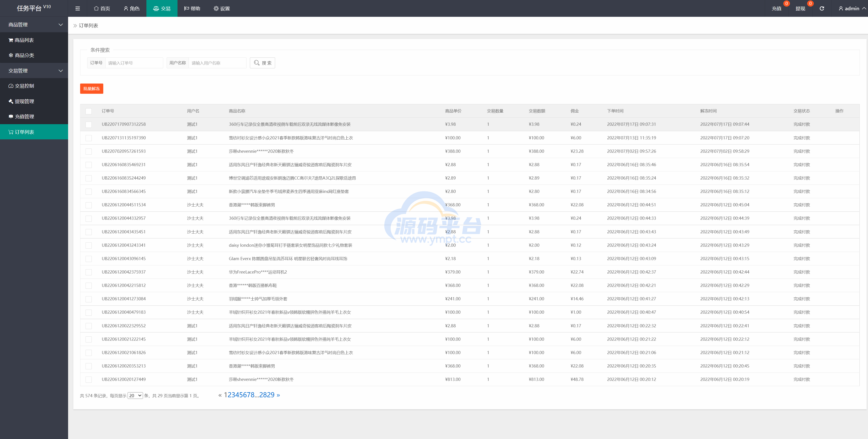This screenshot has height=439, width=868.
Task: Open the per-page 20 records dropdown
Action: [x=135, y=396]
